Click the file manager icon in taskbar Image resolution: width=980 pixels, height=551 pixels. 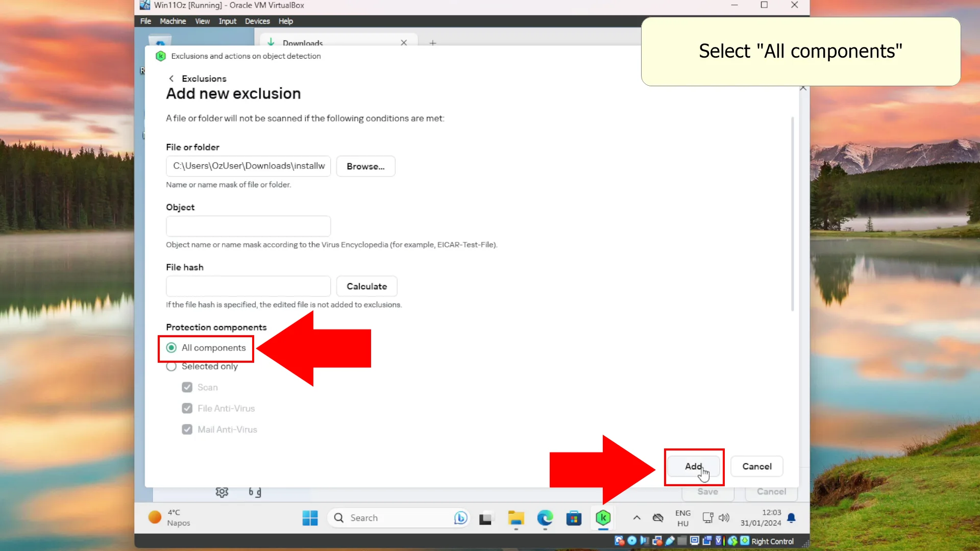click(x=516, y=518)
